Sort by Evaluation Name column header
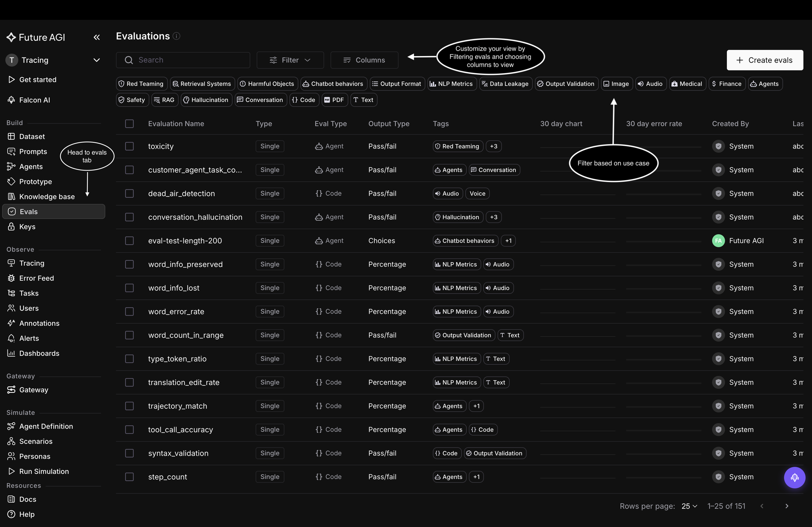Viewport: 812px width, 527px height. 176,124
